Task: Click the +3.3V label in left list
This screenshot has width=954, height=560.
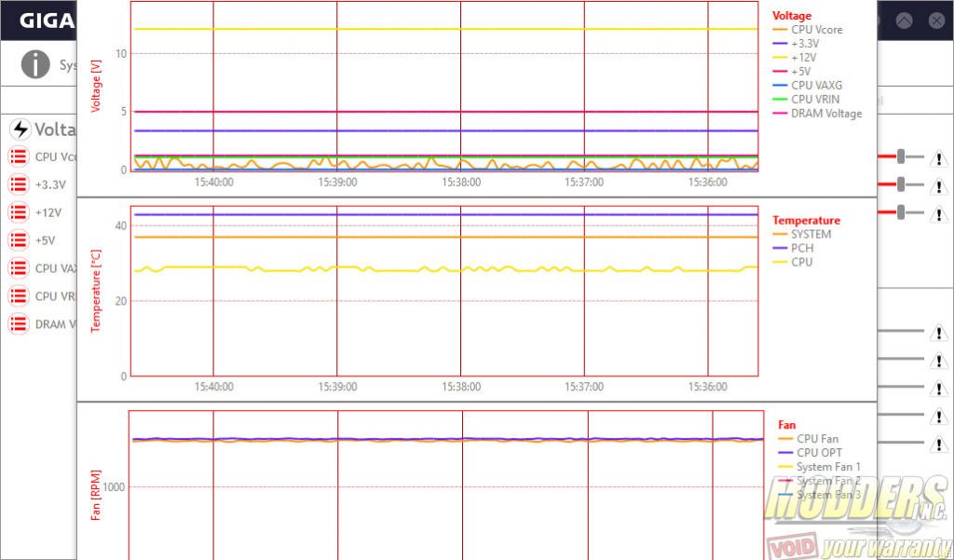Action: [x=50, y=184]
